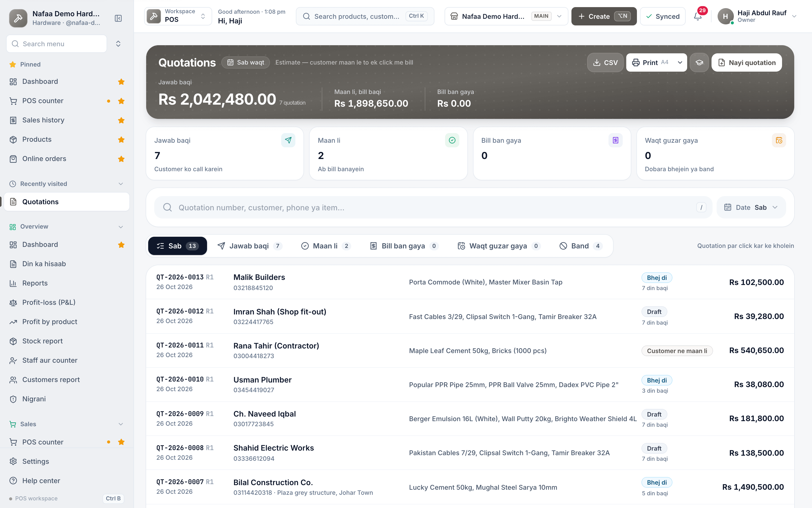This screenshot has height=508, width=812.
Task: Open Staff aur counter
Action: click(66, 360)
